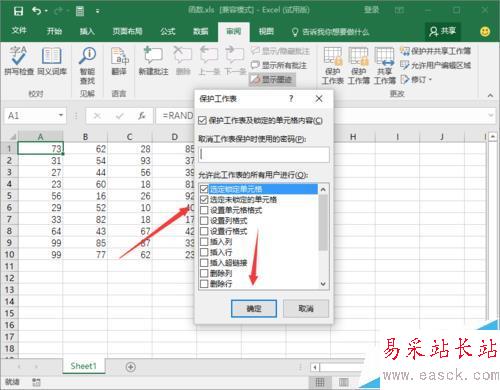Enable Format columns checkbox
500x390 pixels.
tap(204, 221)
